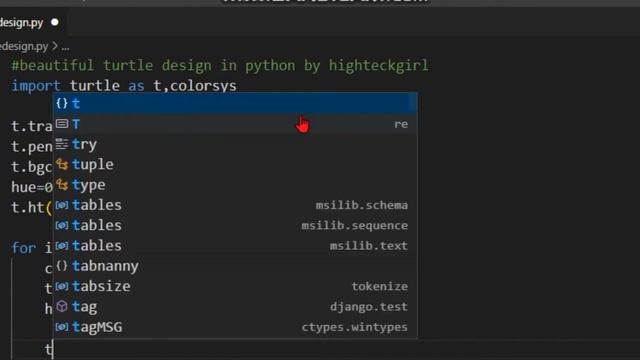Click the 'tokenize' source label
The height and width of the screenshot is (360, 640).
tap(379, 286)
